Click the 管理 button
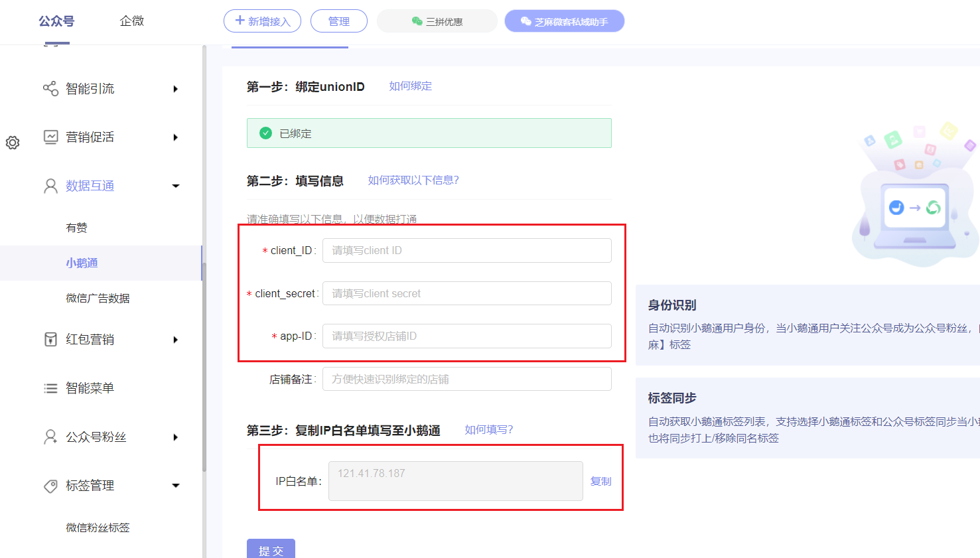This screenshot has width=980, height=558. point(339,21)
